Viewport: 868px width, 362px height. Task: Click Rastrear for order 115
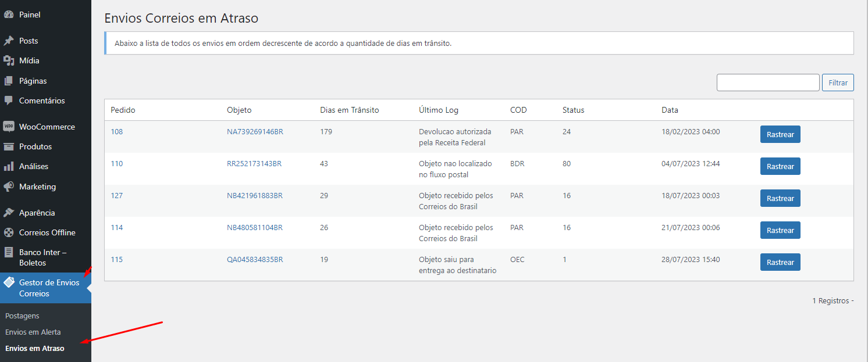coord(780,262)
